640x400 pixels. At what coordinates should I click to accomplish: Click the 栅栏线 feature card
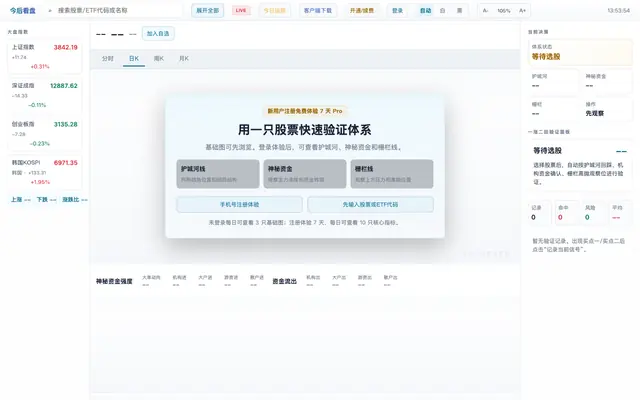[x=392, y=174]
